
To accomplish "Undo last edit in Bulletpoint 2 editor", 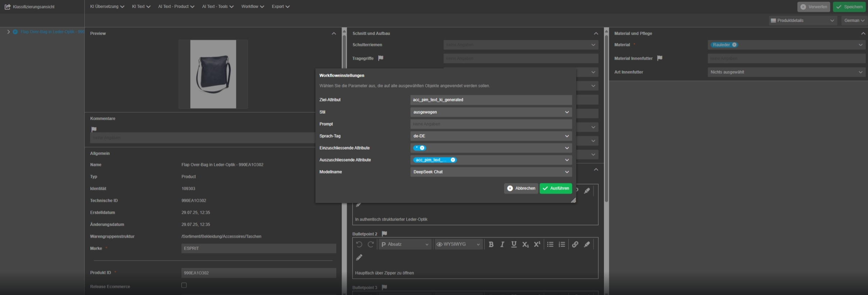I will [x=359, y=244].
